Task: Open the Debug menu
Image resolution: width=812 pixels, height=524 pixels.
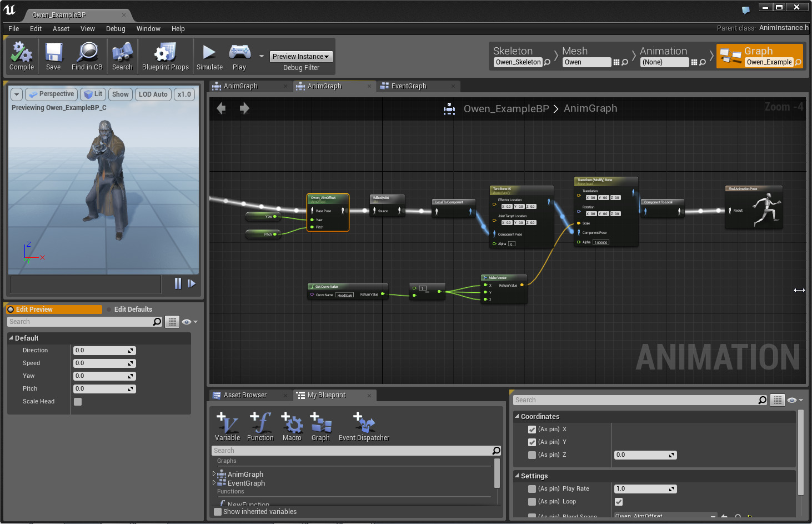Action: tap(116, 29)
